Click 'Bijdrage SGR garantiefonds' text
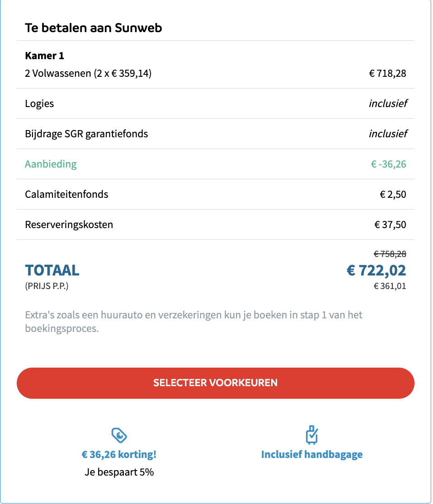Screen dimensions: 433x504 point(86,134)
